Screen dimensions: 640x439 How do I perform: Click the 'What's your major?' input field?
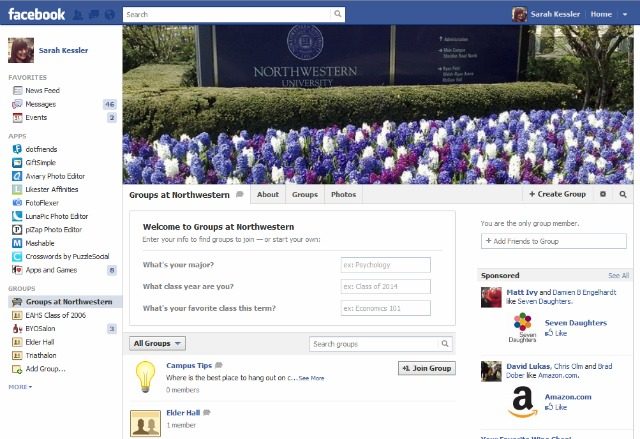(x=385, y=265)
